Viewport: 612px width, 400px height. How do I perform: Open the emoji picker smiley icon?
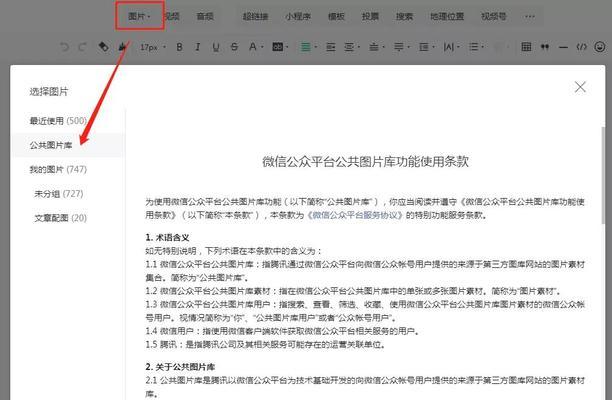tap(600, 47)
